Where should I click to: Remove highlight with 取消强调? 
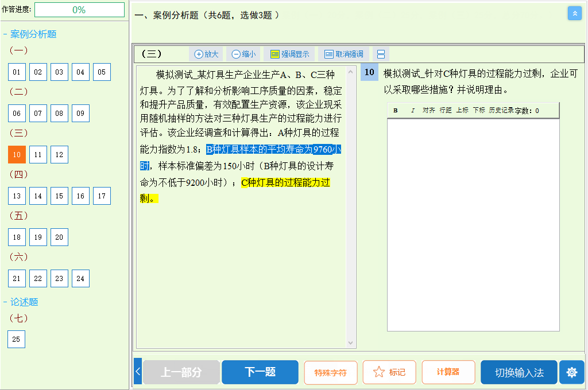[x=343, y=54]
